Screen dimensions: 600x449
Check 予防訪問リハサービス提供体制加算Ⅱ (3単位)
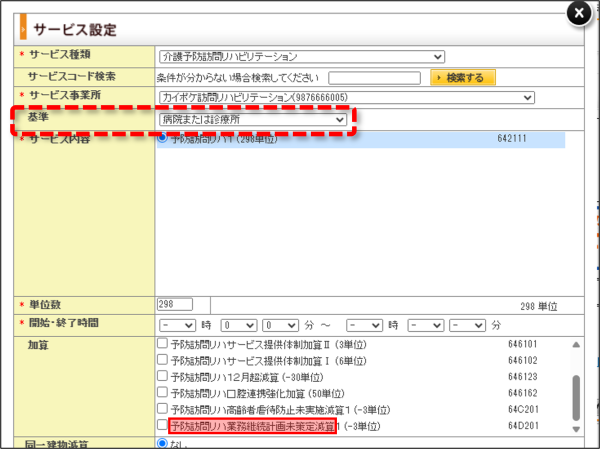click(x=162, y=343)
